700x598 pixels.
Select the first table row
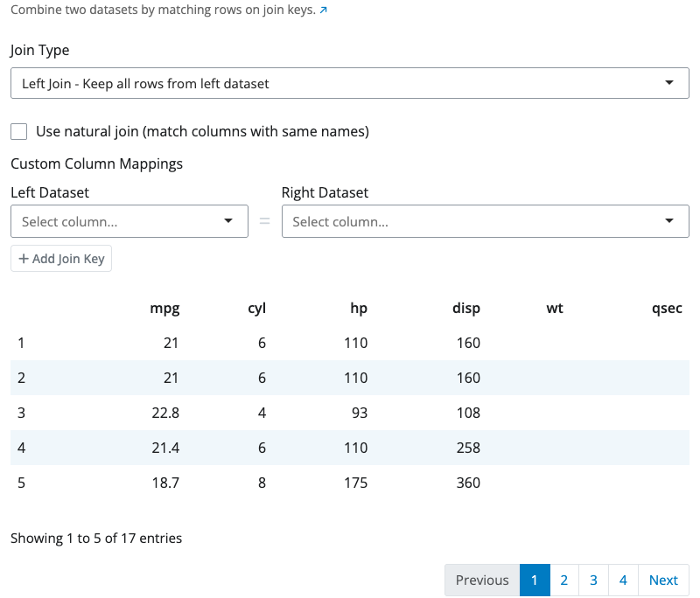(x=349, y=343)
